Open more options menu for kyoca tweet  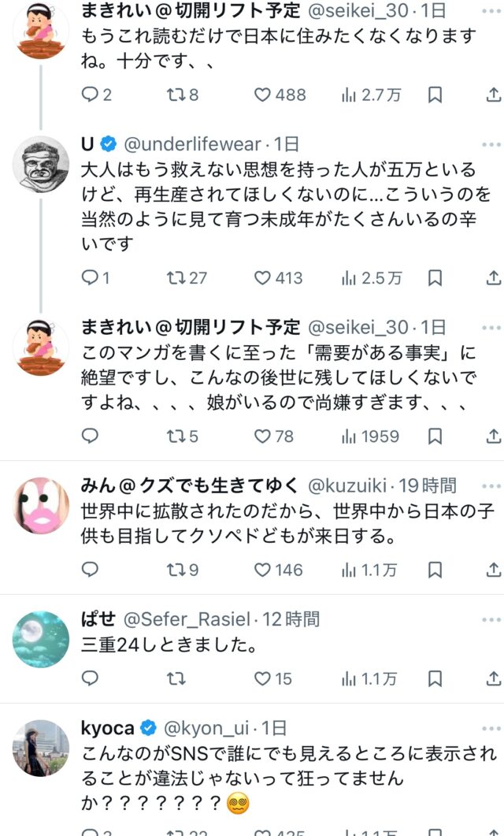tap(491, 728)
